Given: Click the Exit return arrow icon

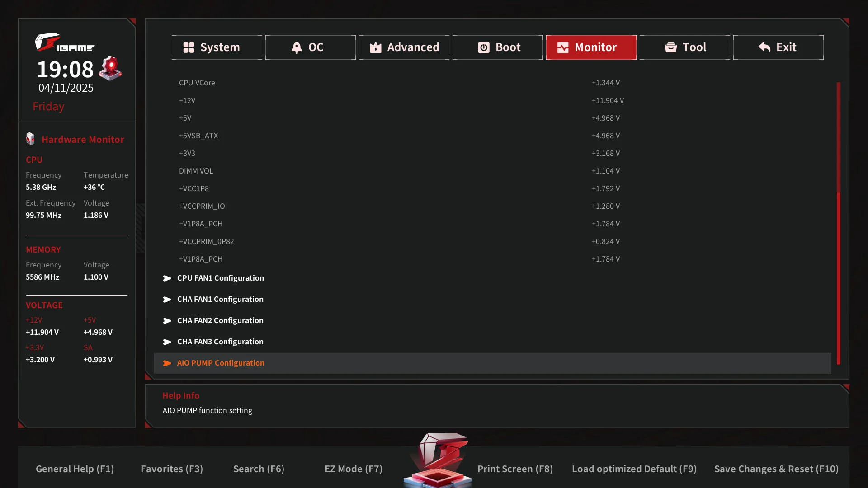Looking at the screenshot, I should pos(764,47).
